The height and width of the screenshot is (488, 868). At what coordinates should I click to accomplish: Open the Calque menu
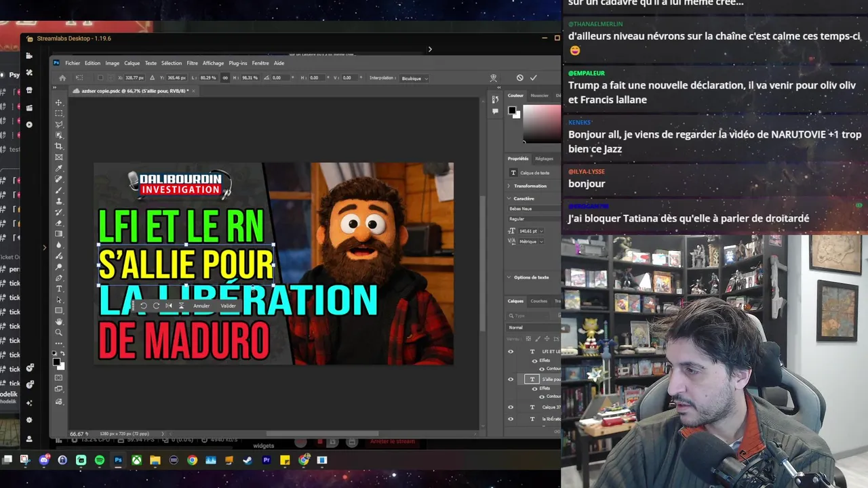coord(132,63)
